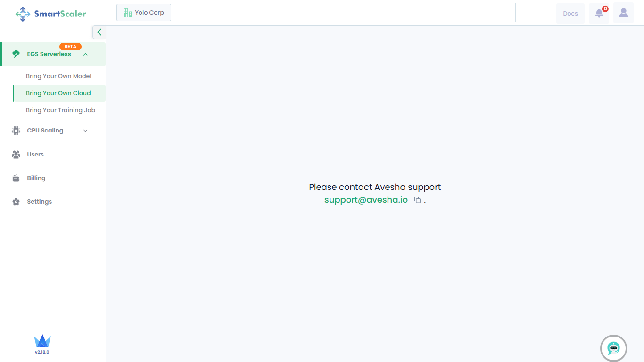Open the Yolo Corp organization selector

click(144, 13)
